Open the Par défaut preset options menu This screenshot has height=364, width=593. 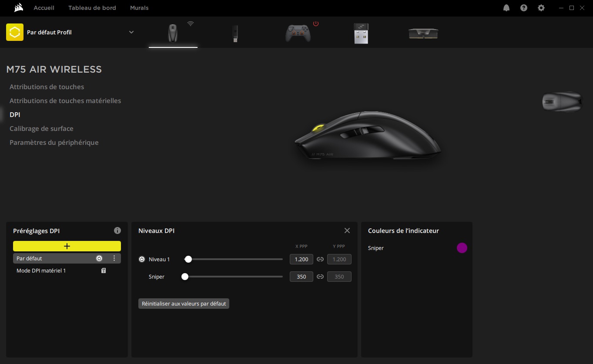coord(114,258)
